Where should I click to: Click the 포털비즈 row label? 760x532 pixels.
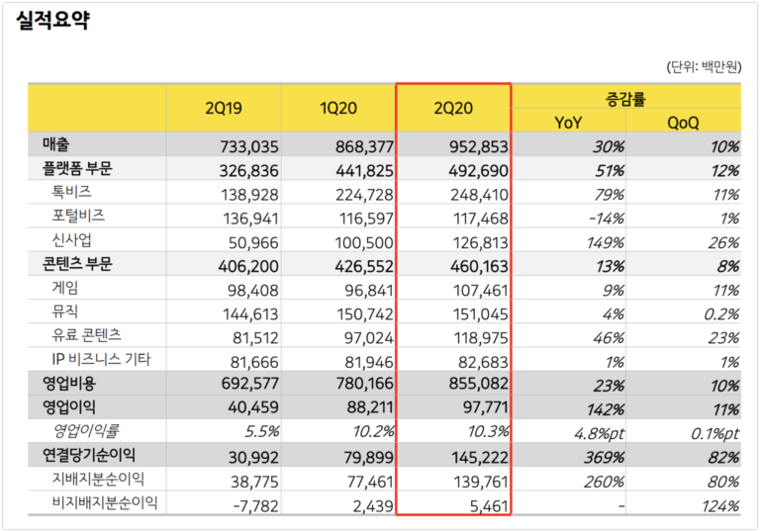pos(78,216)
